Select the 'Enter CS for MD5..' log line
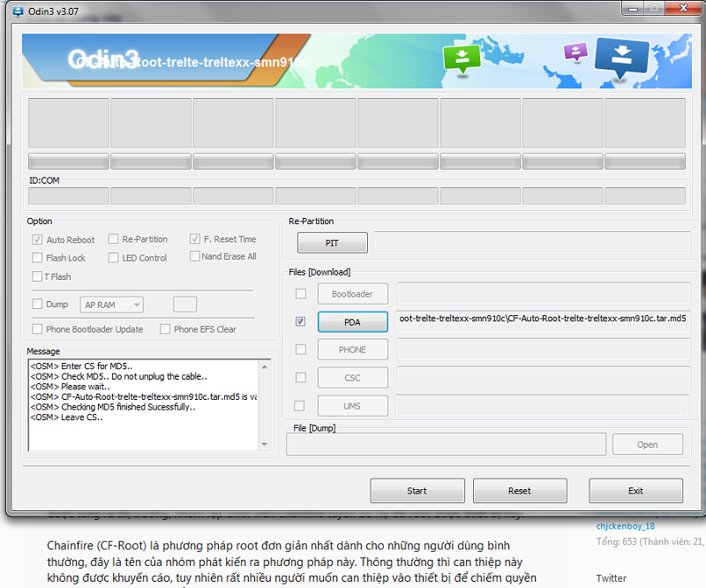This screenshot has width=706, height=588. coord(81,366)
